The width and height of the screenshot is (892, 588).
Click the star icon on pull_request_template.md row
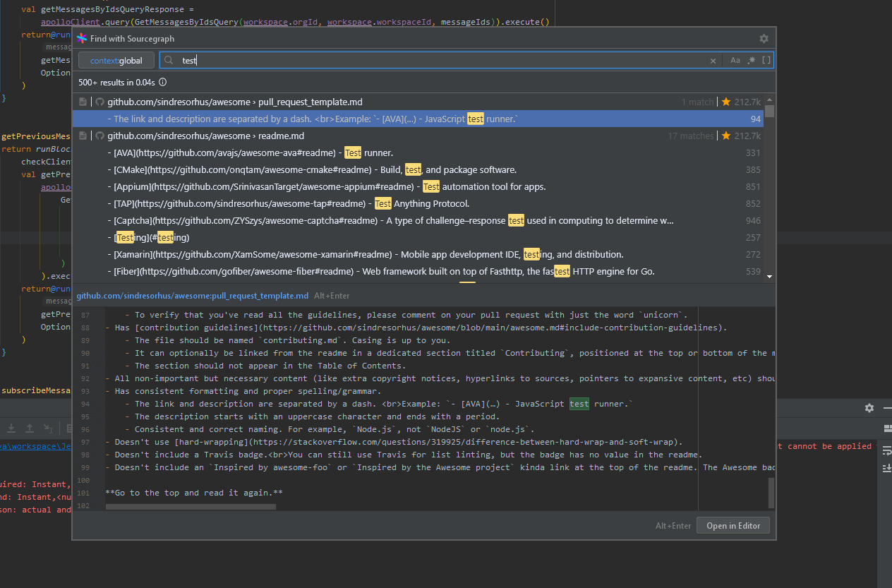tap(725, 102)
